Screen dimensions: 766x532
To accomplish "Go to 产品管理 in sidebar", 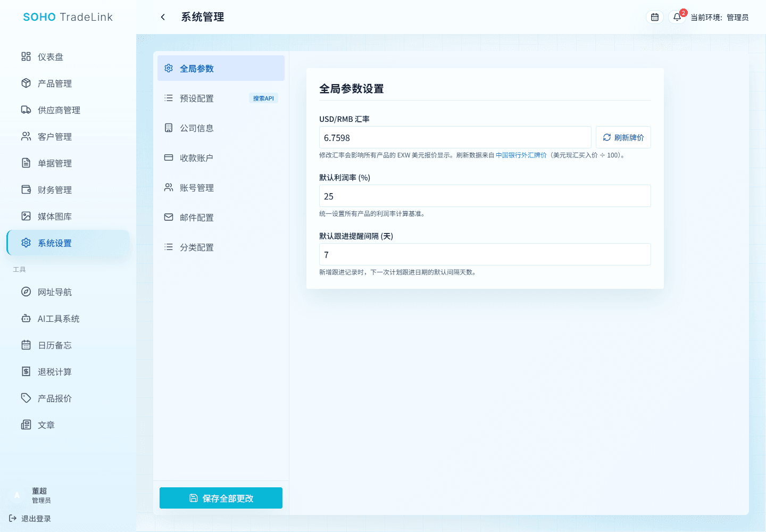I will [x=68, y=84].
